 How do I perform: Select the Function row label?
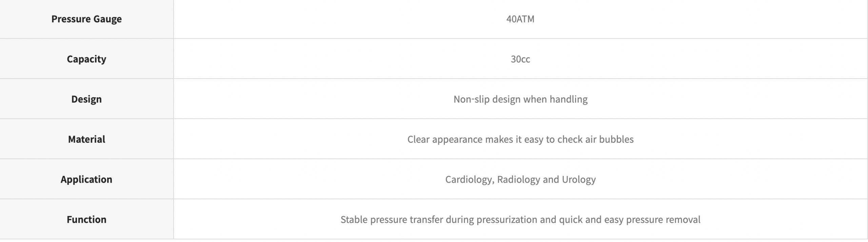click(x=86, y=220)
